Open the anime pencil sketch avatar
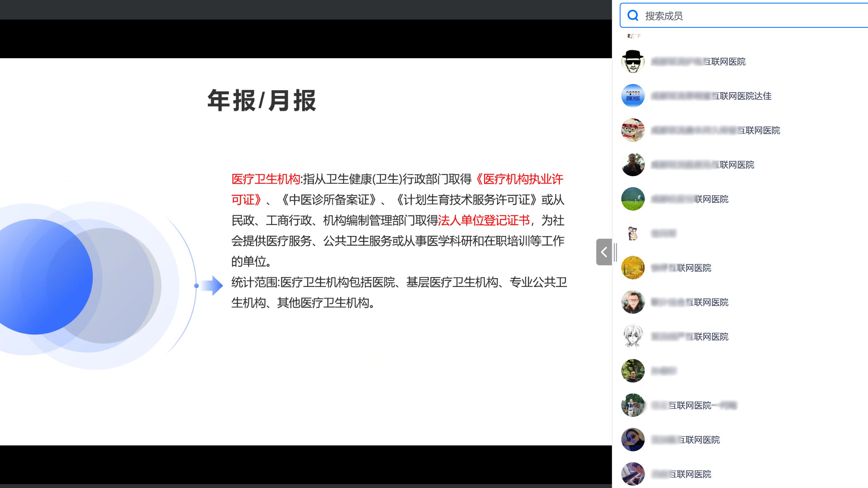The height and width of the screenshot is (488, 868). [633, 336]
